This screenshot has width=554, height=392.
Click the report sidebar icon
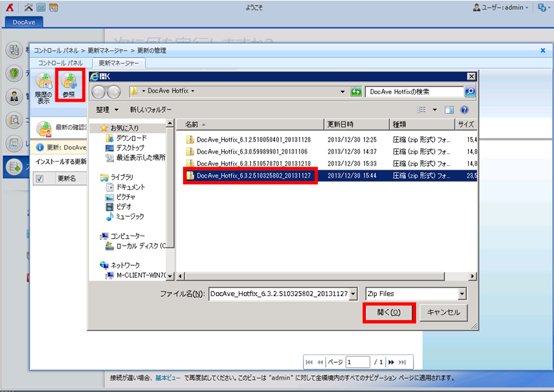coord(14,144)
